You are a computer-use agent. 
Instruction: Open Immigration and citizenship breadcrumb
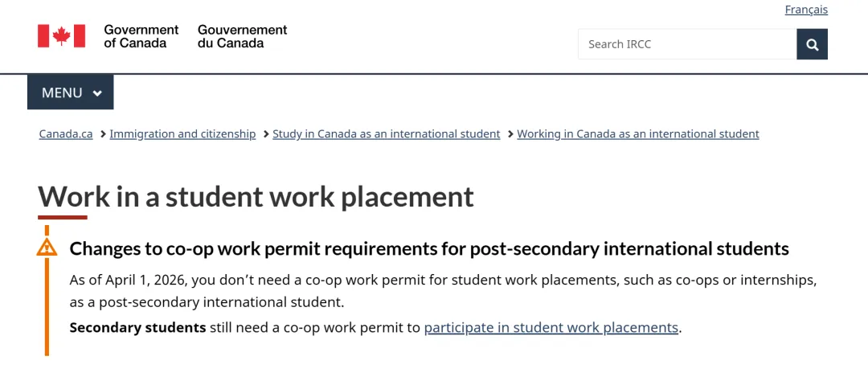tap(182, 134)
